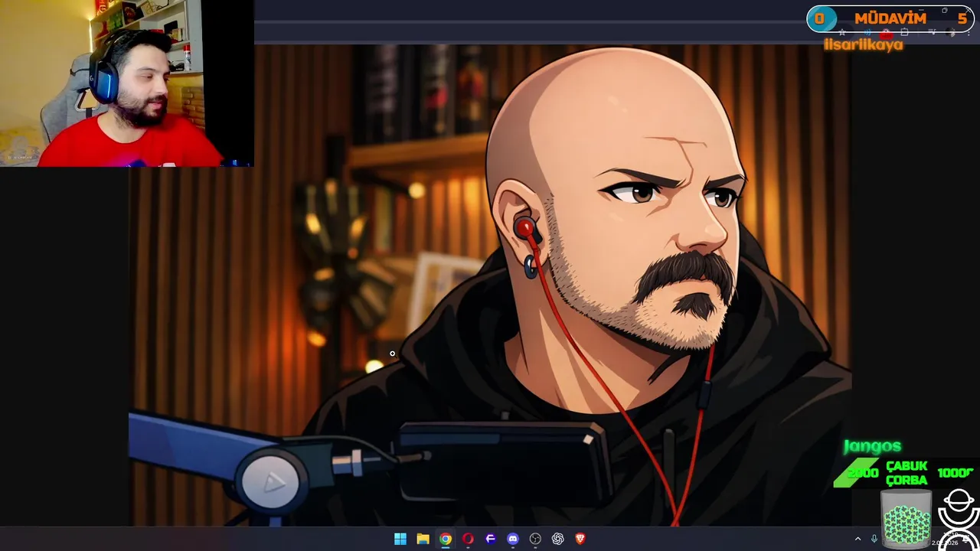This screenshot has height=551, width=980.
Task: Click the blue circle showing 0
Action: pyautogui.click(x=822, y=18)
